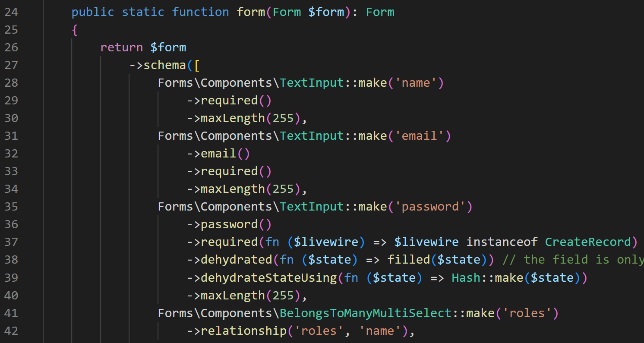This screenshot has width=644, height=343.
Task: Place cursor on the 'public' keyword
Action: [x=93, y=12]
